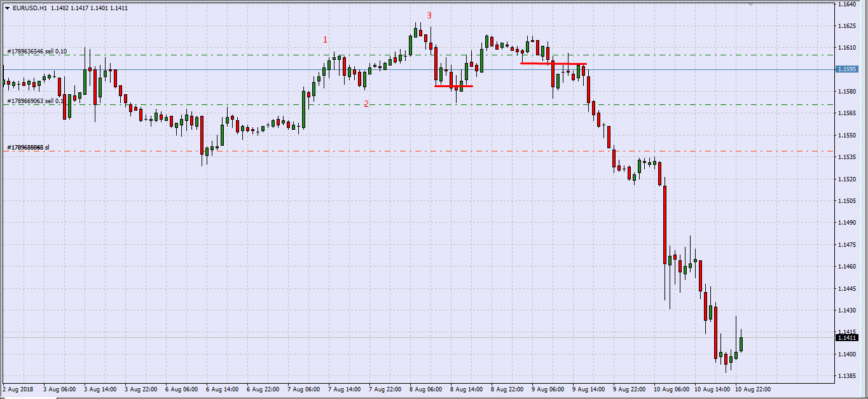Click the 1.1490 price scale label

[x=846, y=223]
